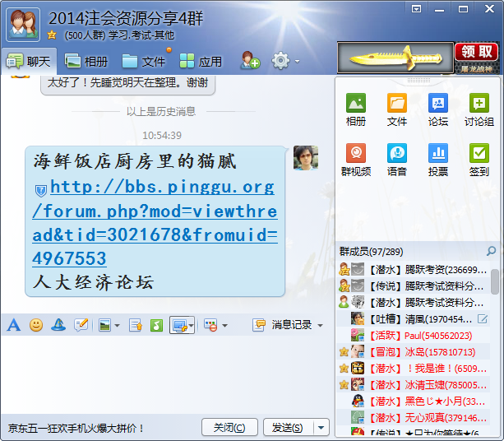Click the send file upload icon
The height and width of the screenshot is (441, 504).
tap(136, 325)
